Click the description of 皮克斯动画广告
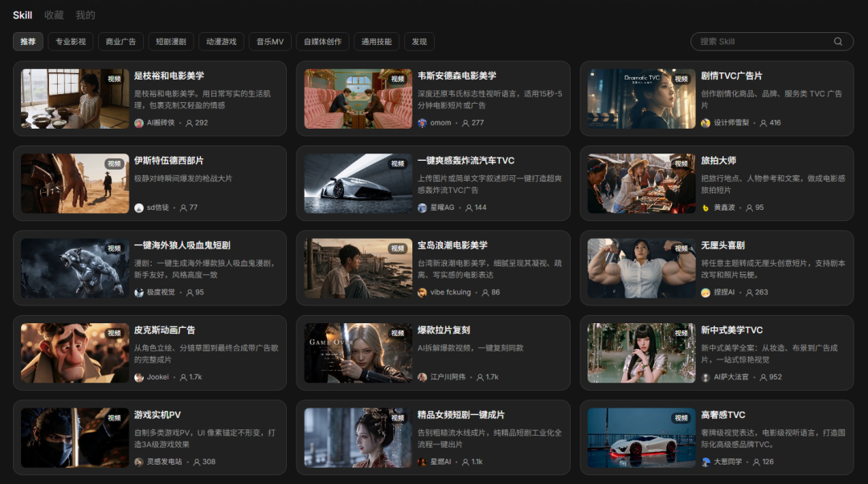Screen dimensions: 868x484 [206, 354]
